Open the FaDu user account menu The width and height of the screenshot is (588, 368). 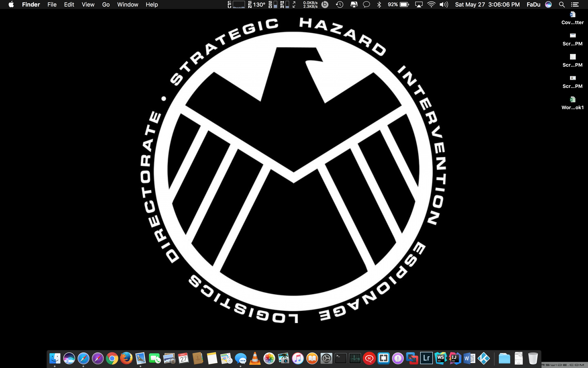coord(533,4)
